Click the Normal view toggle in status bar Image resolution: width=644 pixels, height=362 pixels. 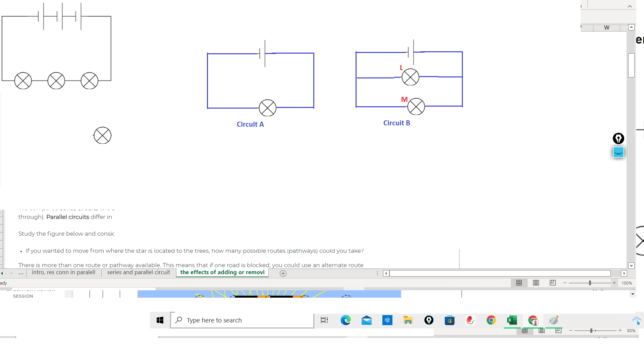click(x=519, y=283)
